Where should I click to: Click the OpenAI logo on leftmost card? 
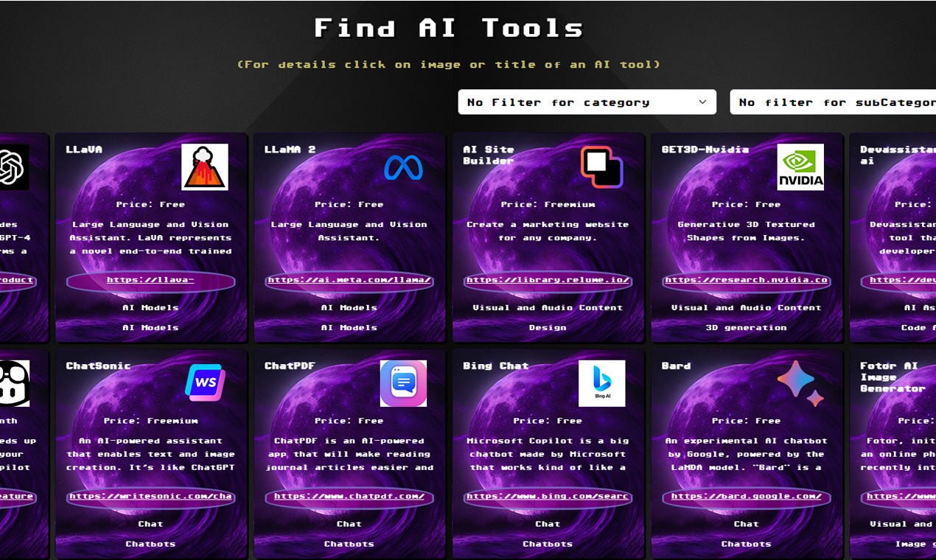13,167
